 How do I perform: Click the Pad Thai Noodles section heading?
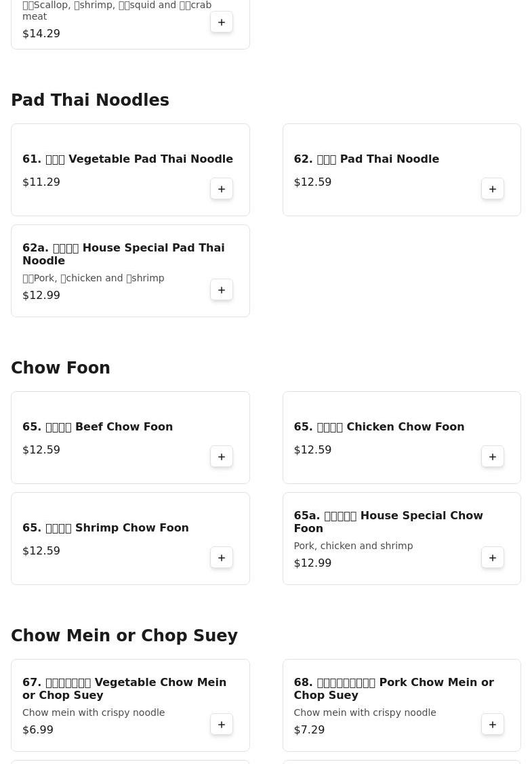(90, 100)
